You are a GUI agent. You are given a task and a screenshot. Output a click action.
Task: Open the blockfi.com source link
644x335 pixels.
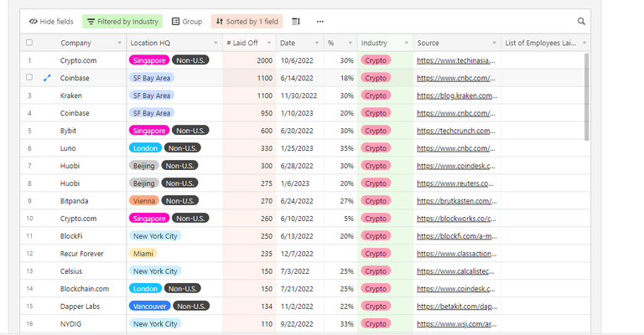tap(457, 236)
